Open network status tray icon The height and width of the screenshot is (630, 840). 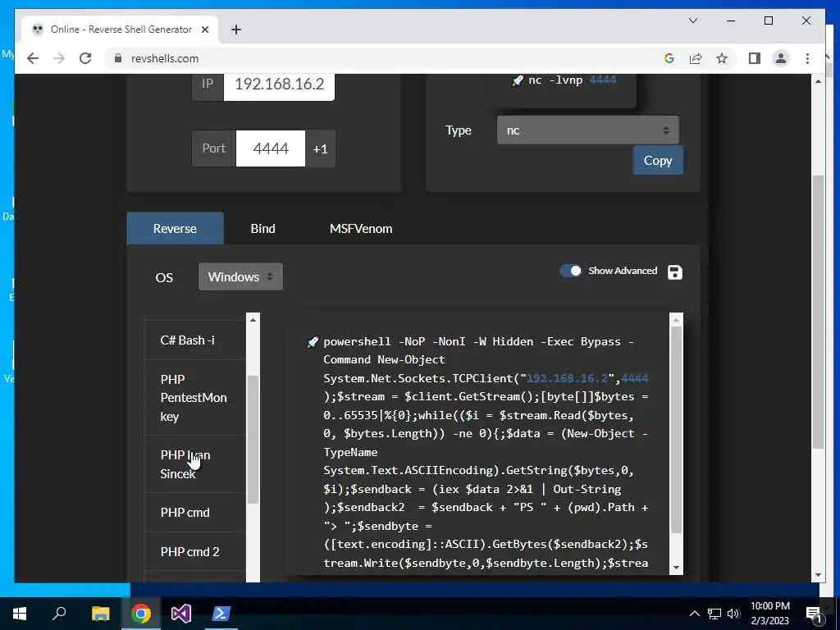714,614
